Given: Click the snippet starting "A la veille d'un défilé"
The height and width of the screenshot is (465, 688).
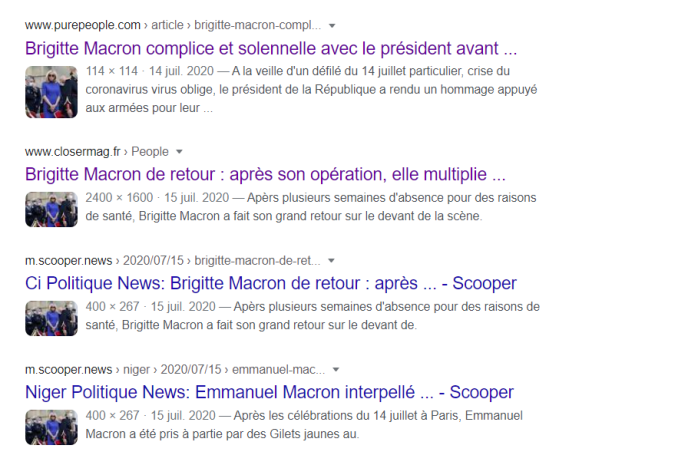Looking at the screenshot, I should click(312, 89).
